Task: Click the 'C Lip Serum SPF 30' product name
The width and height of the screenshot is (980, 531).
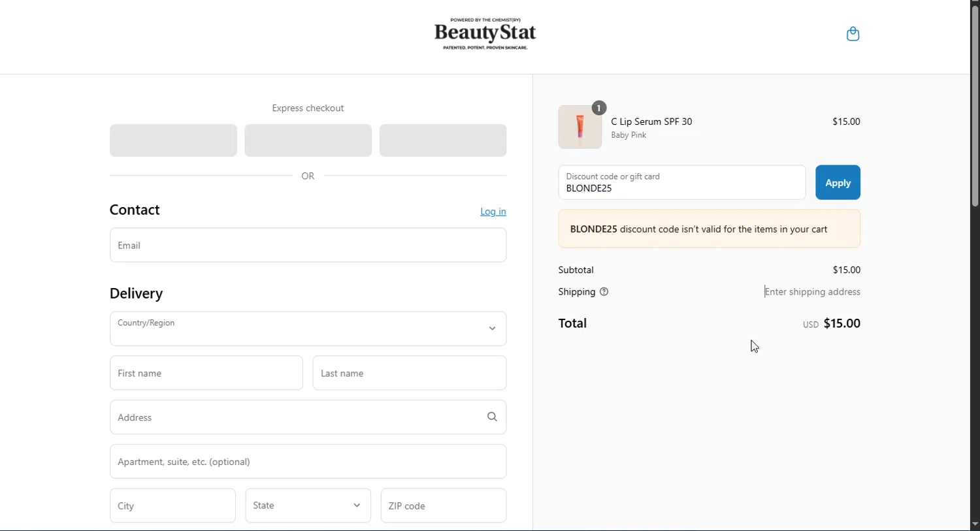Action: [651, 121]
